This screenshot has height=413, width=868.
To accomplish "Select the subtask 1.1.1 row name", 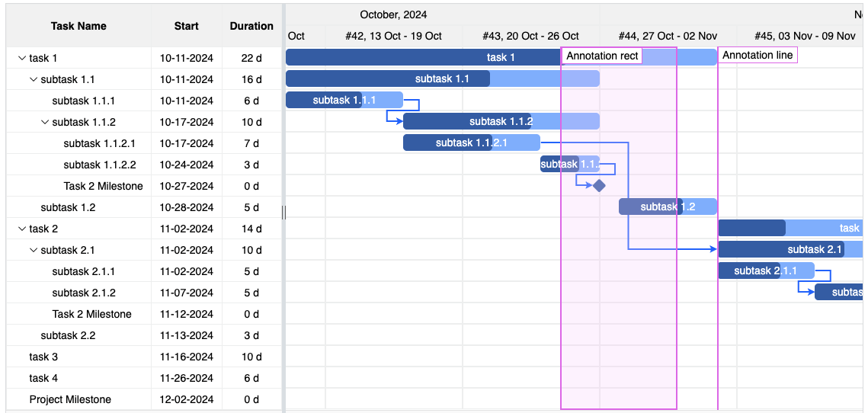I will (84, 101).
